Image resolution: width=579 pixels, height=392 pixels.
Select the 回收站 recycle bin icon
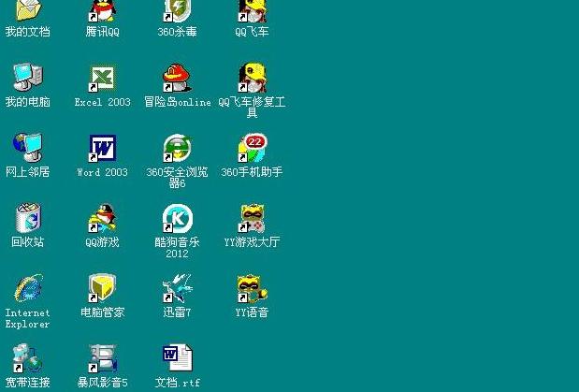coord(28,218)
